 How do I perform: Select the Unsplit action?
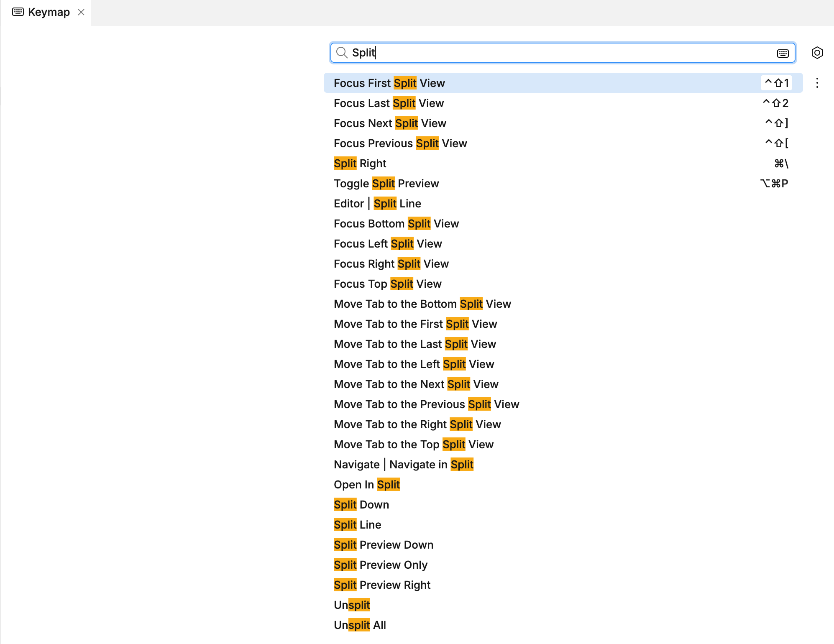[x=563, y=605]
